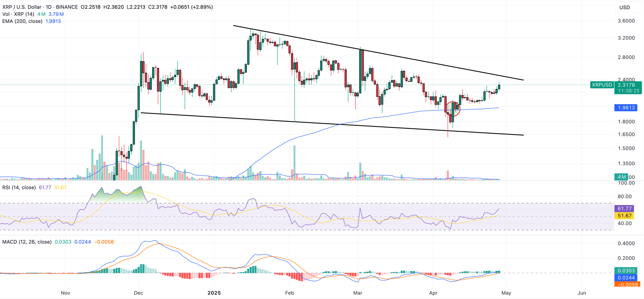Click the red circle annotation on the chart

453,109
